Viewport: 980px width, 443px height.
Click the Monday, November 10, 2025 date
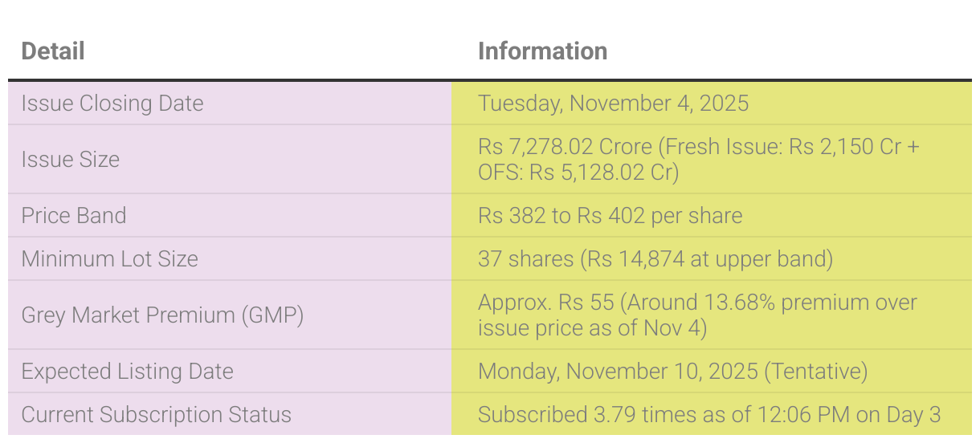[618, 372]
